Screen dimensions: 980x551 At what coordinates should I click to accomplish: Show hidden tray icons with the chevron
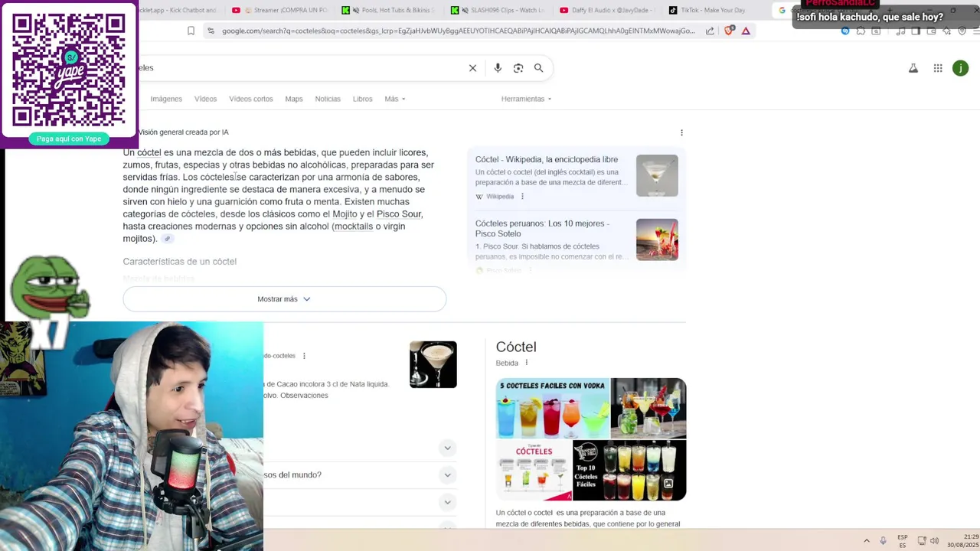pyautogui.click(x=867, y=540)
